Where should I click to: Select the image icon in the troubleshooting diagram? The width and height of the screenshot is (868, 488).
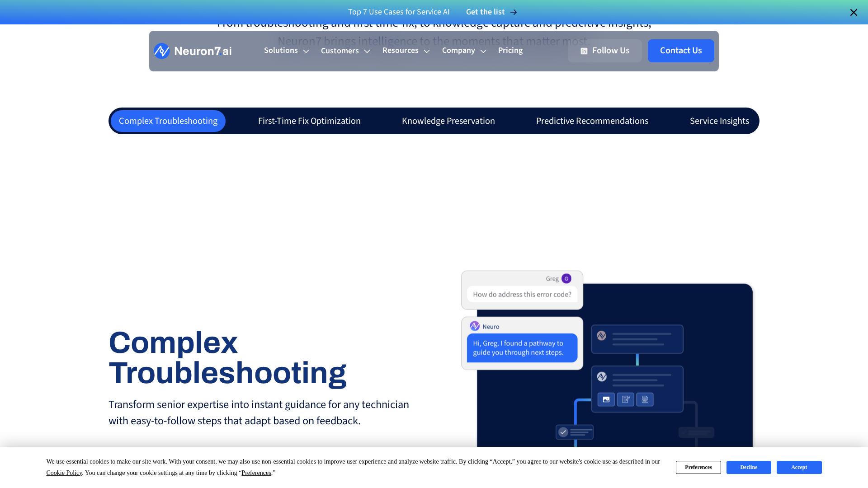tap(606, 399)
